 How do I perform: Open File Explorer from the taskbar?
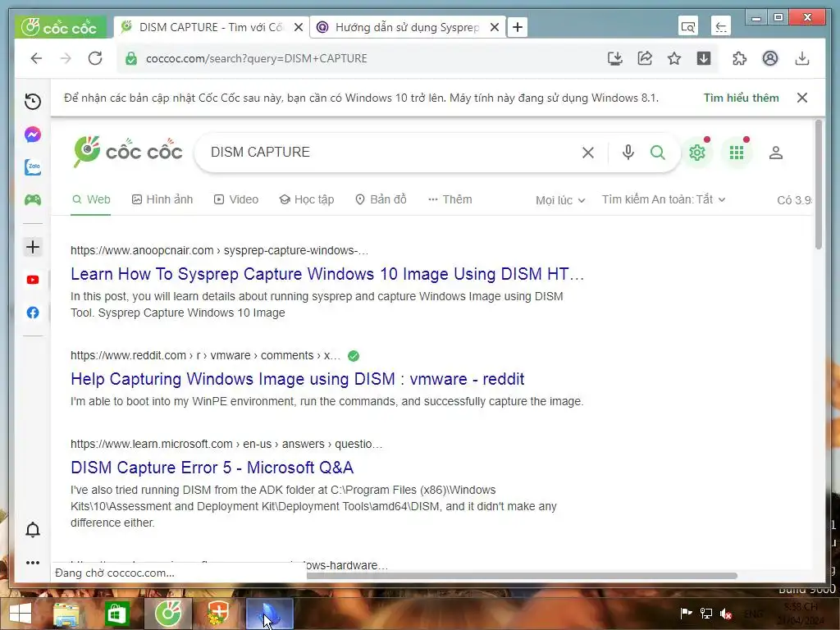pos(66,614)
